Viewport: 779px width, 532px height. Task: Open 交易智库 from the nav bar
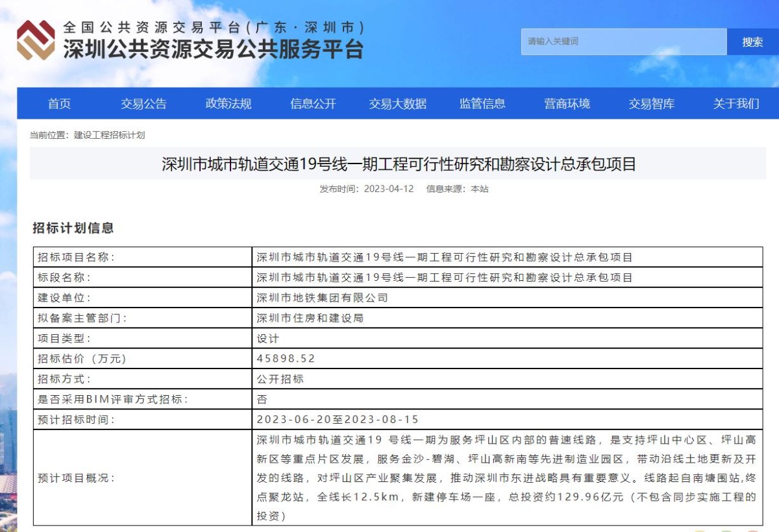[651, 104]
